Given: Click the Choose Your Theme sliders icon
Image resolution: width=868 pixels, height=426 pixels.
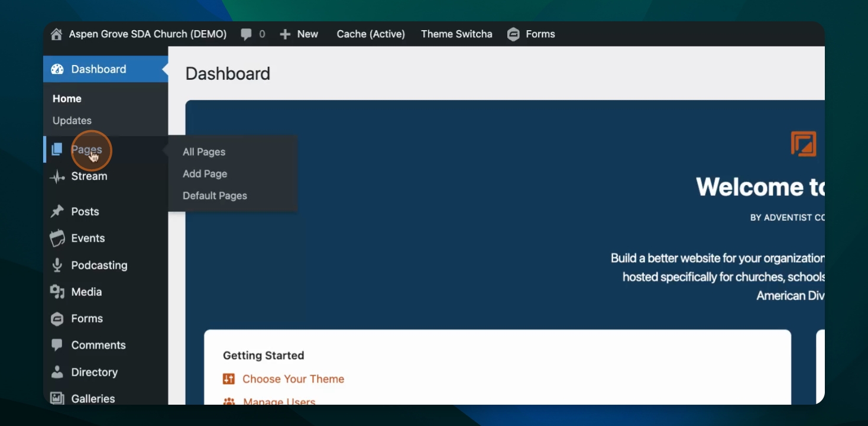Looking at the screenshot, I should 229,379.
